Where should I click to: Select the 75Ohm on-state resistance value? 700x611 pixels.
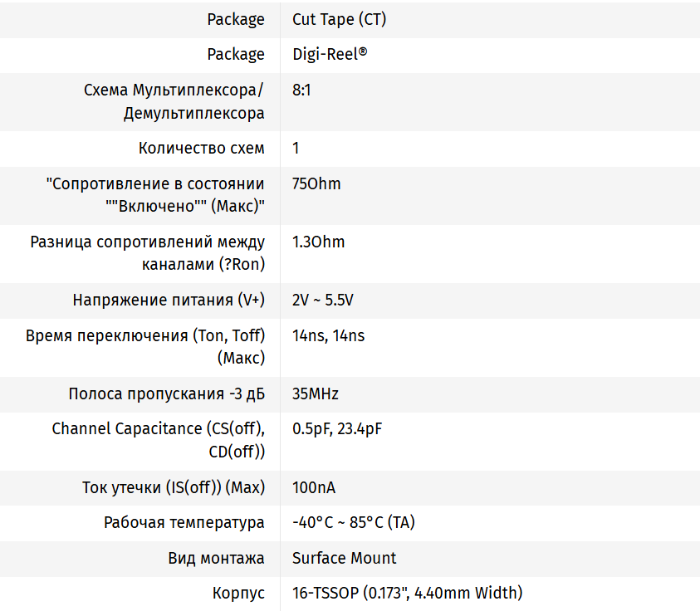(316, 183)
